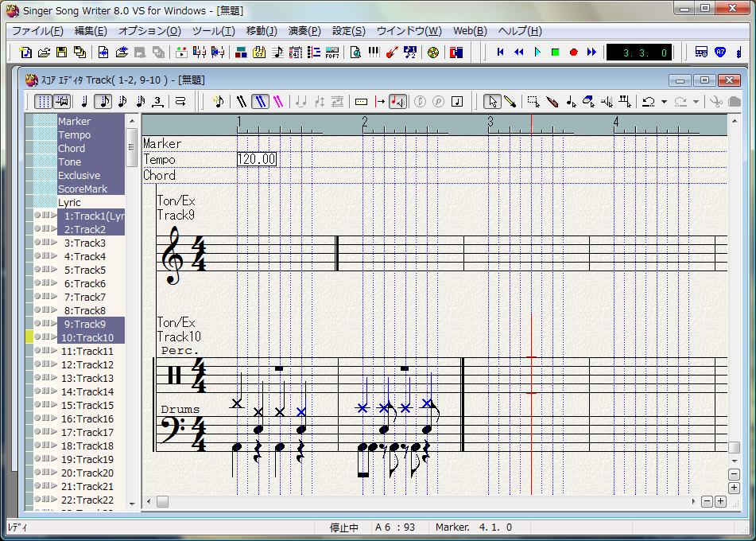Image resolution: width=756 pixels, height=541 pixels.
Task: Click the triangle arrow beside 12:Track12
Action: 54,364
